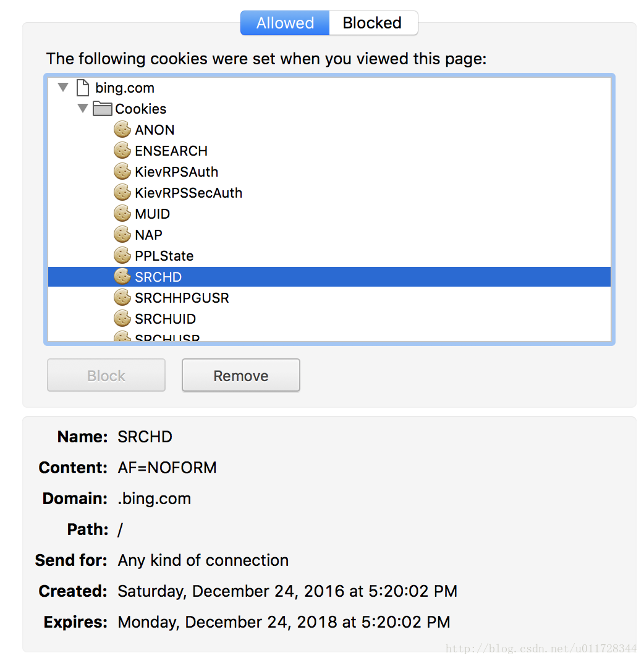
Task: Collapse the Cookies folder disclosure triangle
Action: (x=83, y=108)
